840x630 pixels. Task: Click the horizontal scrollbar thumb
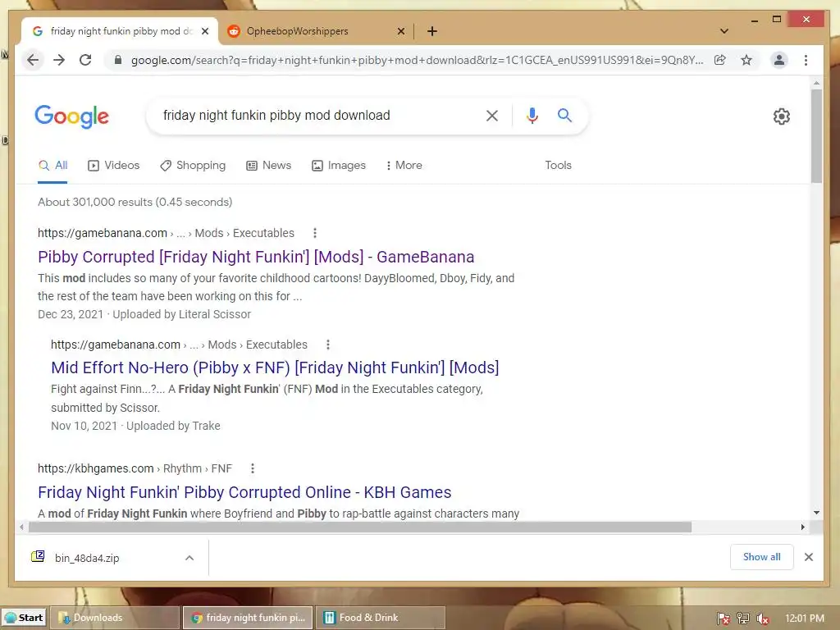pos(360,527)
